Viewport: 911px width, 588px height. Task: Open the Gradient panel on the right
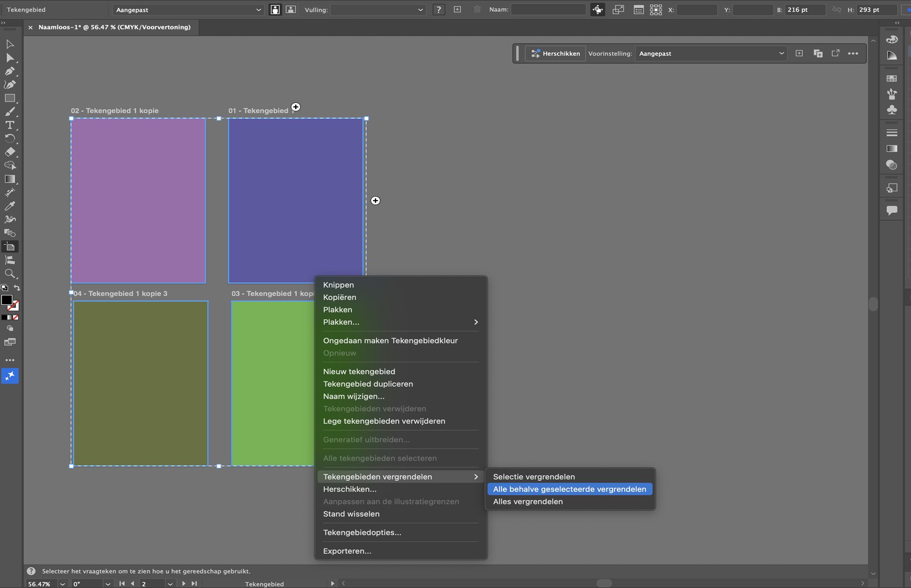pyautogui.click(x=892, y=148)
